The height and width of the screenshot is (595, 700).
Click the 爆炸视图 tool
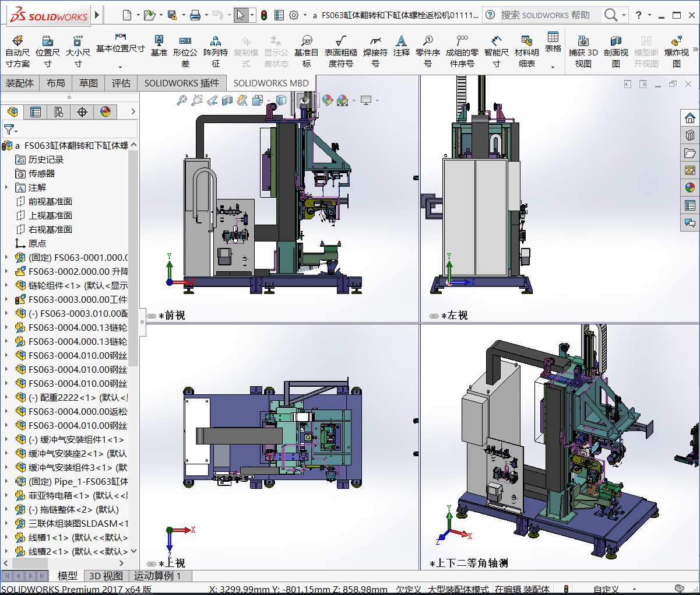pyautogui.click(x=677, y=51)
